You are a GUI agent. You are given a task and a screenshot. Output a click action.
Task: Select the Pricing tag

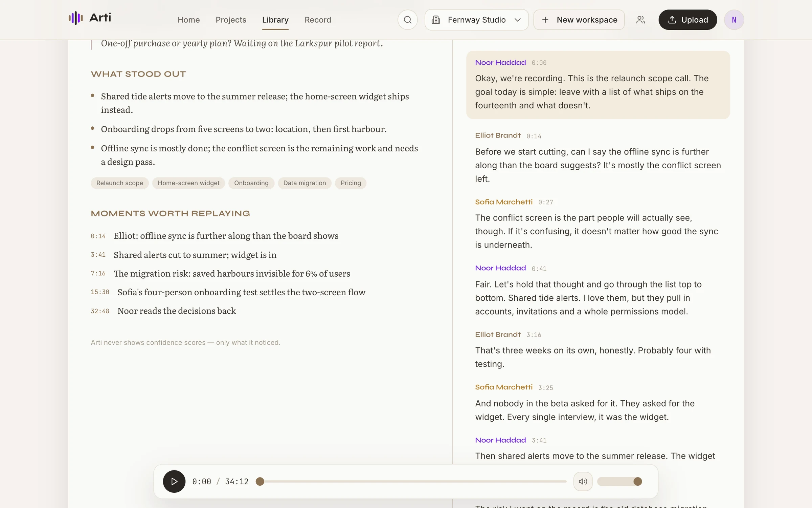point(351,183)
